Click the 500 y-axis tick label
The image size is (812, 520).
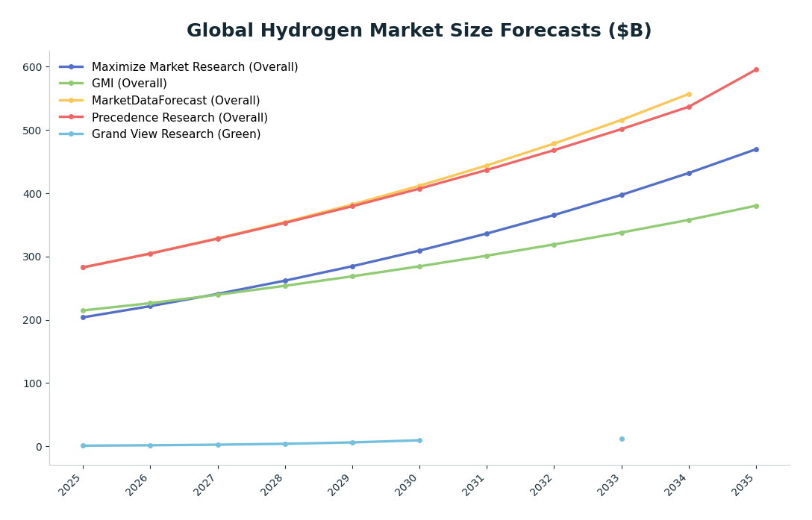pos(31,131)
